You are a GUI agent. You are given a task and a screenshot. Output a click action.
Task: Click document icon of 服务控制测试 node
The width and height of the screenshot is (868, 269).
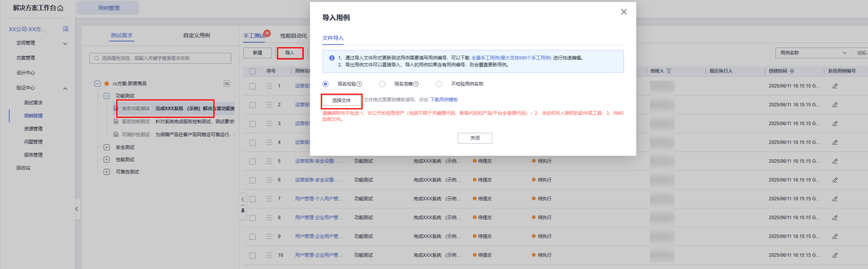point(116,122)
